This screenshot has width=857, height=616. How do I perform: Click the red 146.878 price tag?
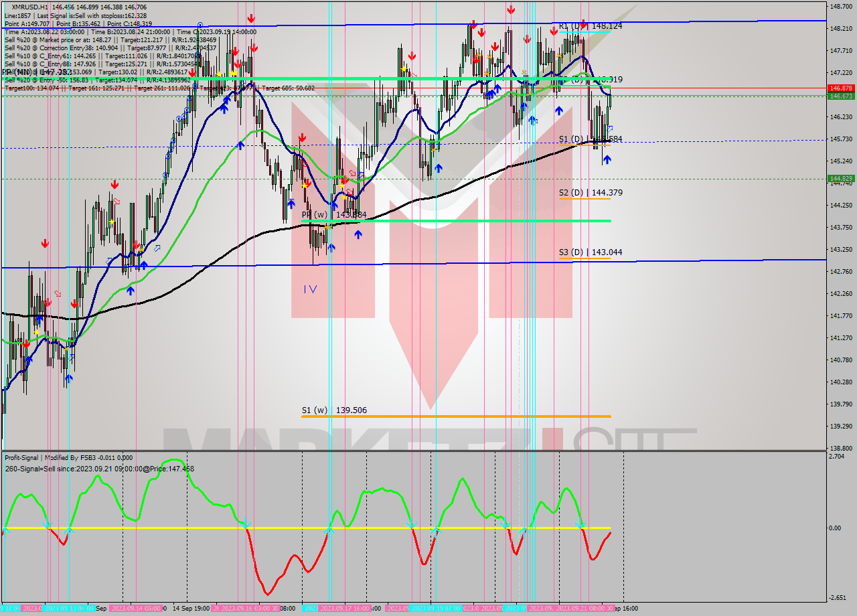point(841,88)
